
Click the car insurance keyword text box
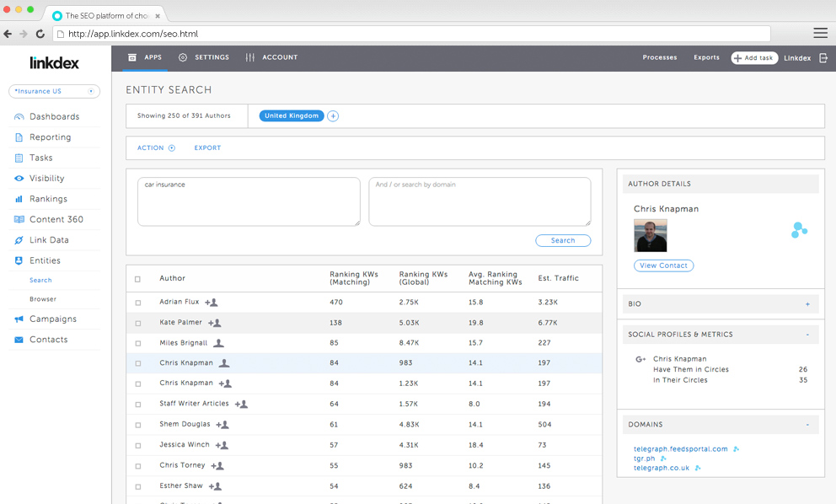249,201
